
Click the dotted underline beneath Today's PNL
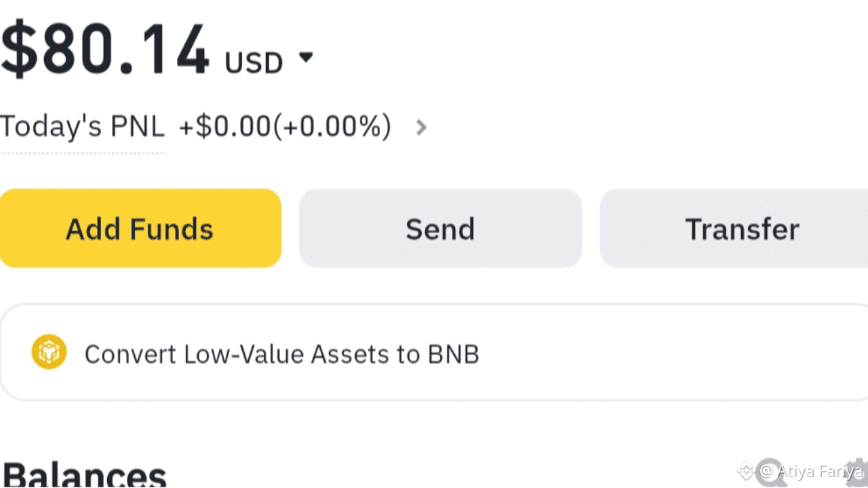coord(83,152)
